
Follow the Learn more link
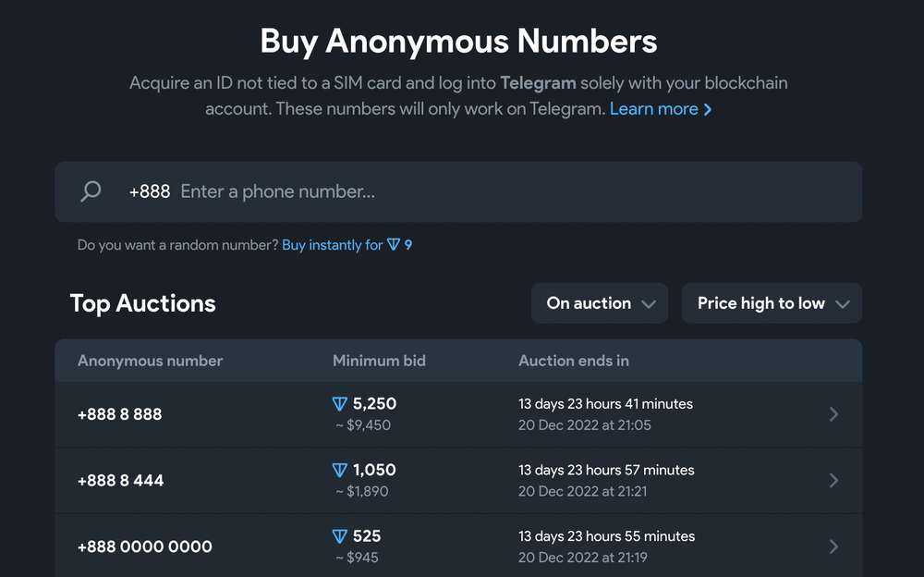point(653,109)
